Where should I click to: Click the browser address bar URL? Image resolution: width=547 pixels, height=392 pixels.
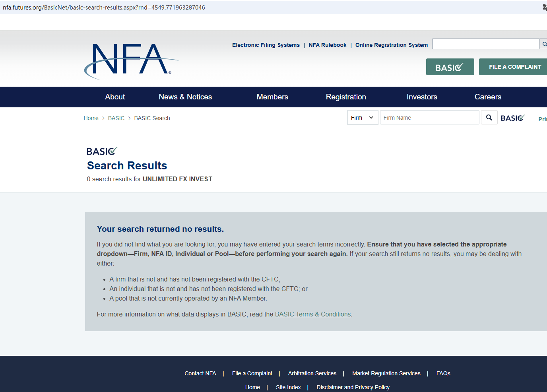[104, 8]
